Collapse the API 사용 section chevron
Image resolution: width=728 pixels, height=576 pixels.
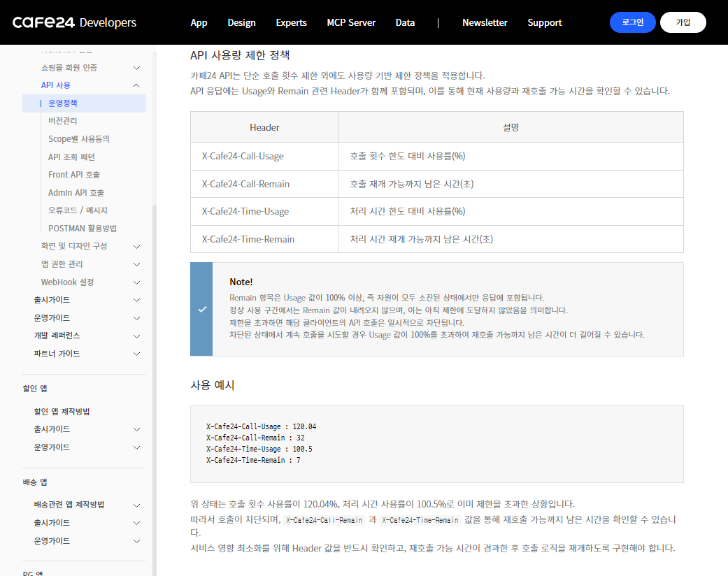[x=136, y=85]
